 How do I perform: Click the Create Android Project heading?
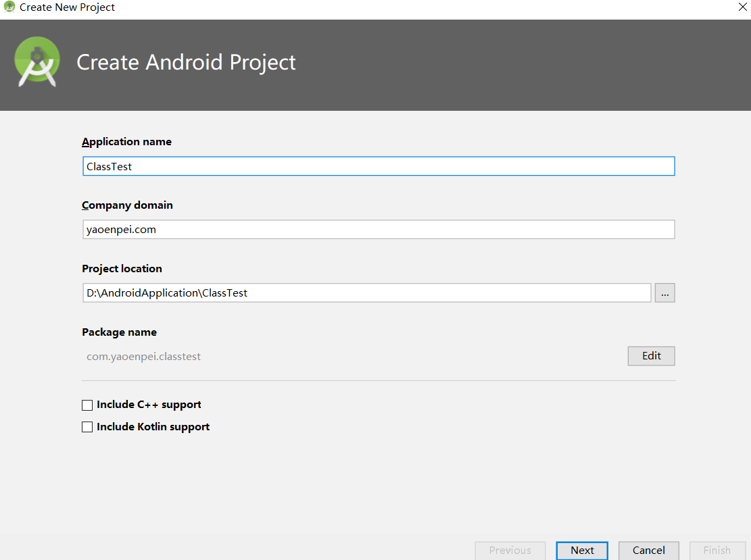pyautogui.click(x=186, y=63)
